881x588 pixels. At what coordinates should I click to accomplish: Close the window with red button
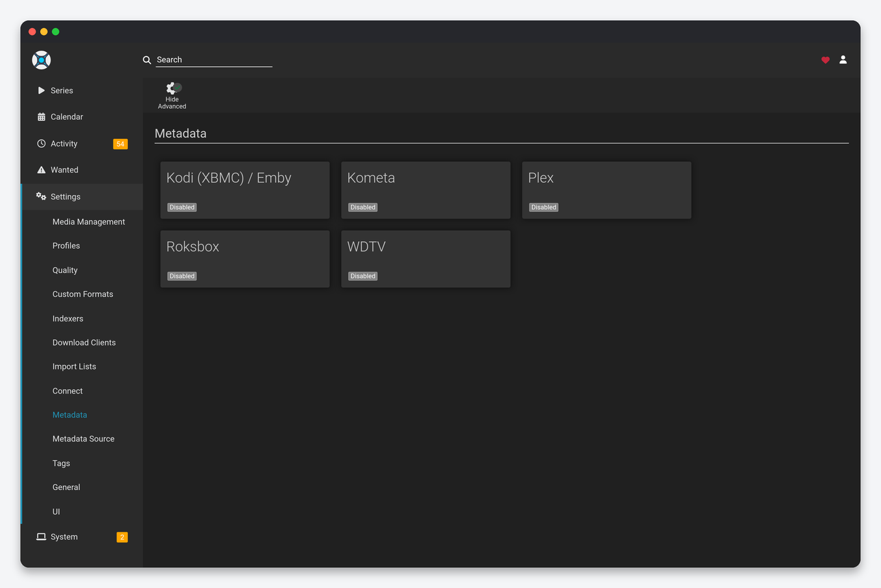coord(32,32)
